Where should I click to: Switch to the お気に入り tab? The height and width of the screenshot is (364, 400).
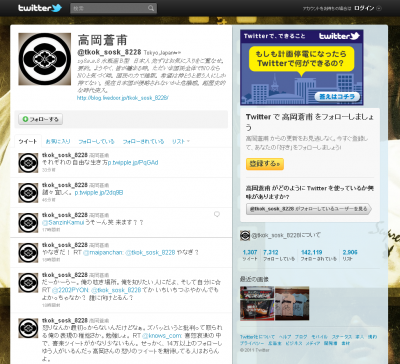coord(58,141)
